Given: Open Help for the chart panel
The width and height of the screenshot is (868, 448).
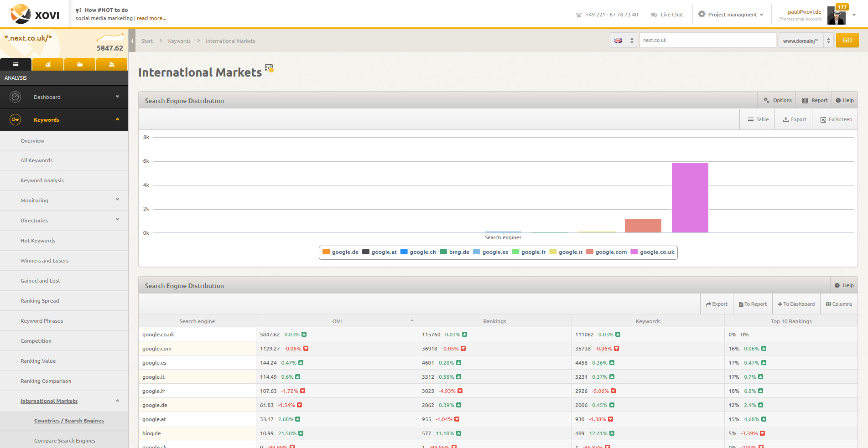Looking at the screenshot, I should (845, 100).
